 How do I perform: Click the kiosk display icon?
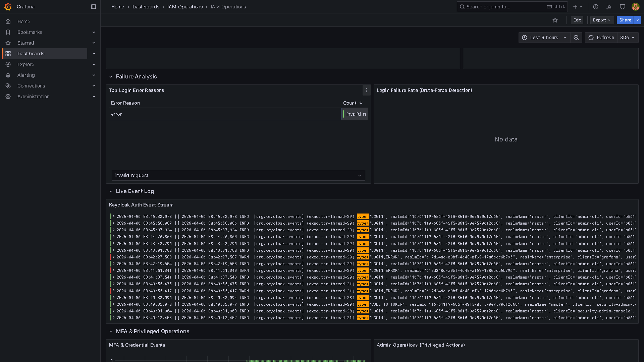pyautogui.click(x=623, y=7)
